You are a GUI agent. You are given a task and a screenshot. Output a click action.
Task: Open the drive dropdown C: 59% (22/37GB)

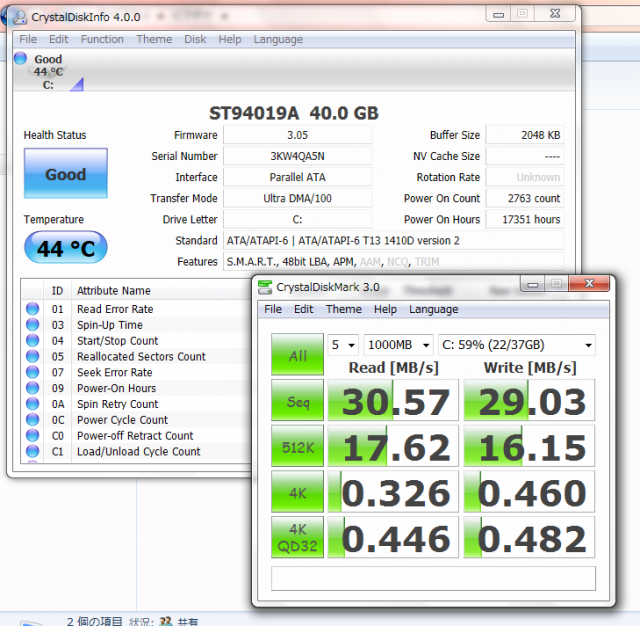click(x=517, y=345)
